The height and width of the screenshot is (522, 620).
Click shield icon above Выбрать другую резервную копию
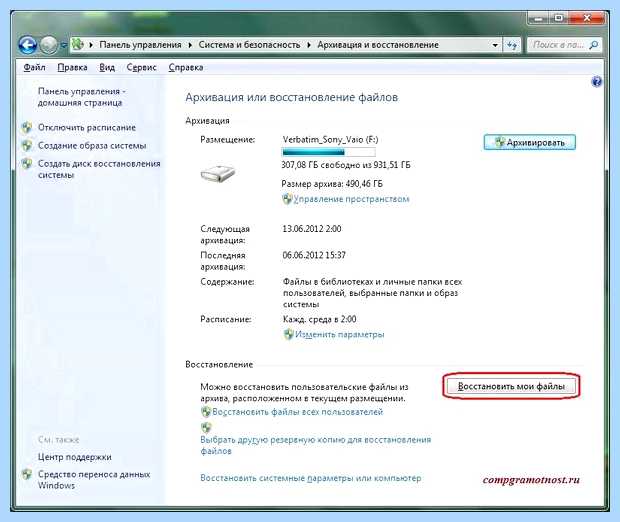(206, 427)
